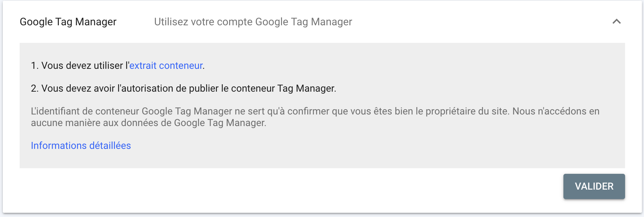Click the number '2.' list marker

click(35, 88)
